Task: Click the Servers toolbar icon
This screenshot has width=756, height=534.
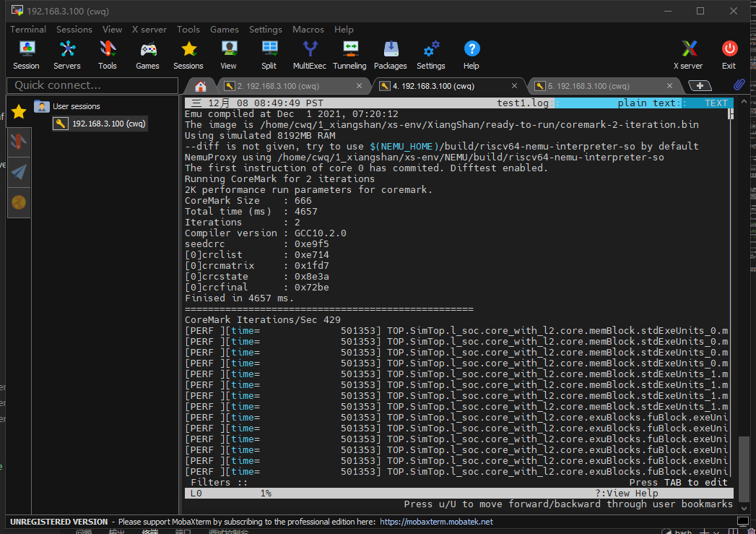Action: (x=66, y=56)
